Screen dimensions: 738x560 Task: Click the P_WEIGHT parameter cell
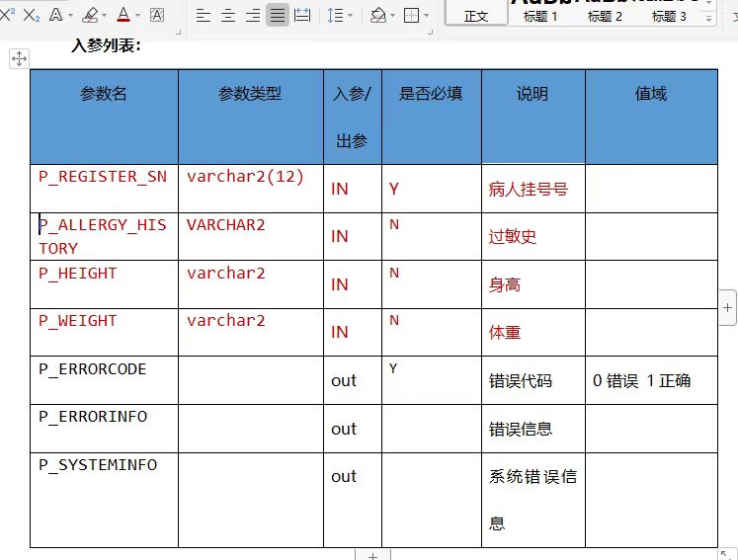pyautogui.click(x=104, y=332)
